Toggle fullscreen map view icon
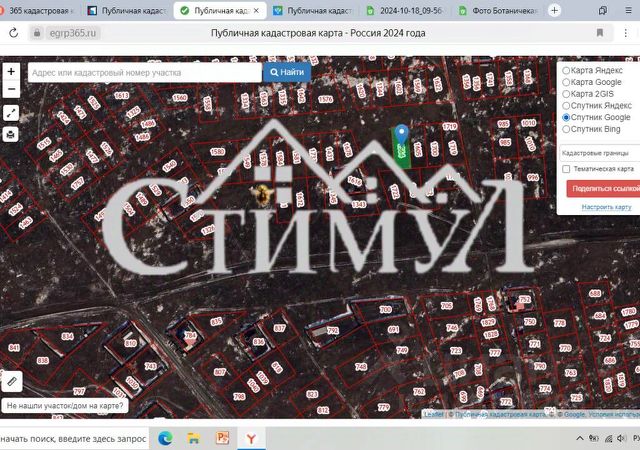 point(11,113)
